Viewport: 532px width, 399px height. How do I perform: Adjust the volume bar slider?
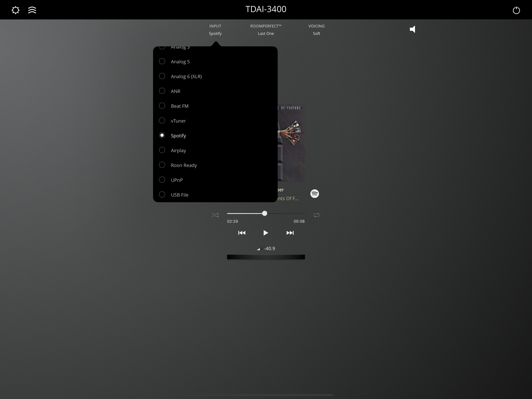(266, 257)
